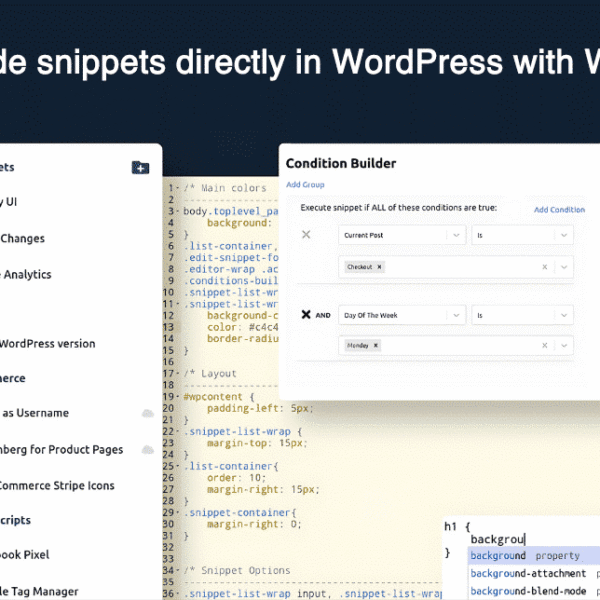Remove the Current Post condition with gray X
The height and width of the screenshot is (600, 600).
click(x=306, y=235)
